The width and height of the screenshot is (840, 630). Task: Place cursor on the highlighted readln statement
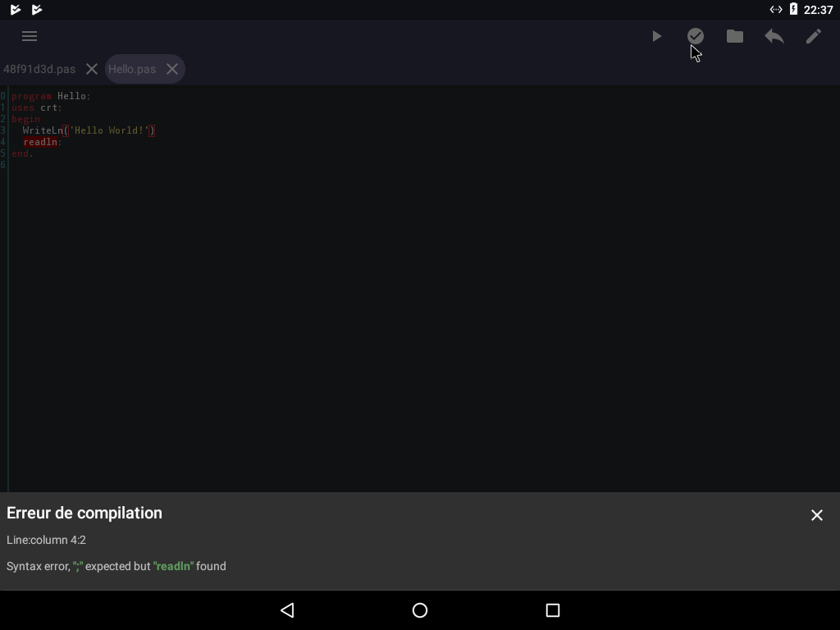coord(40,142)
